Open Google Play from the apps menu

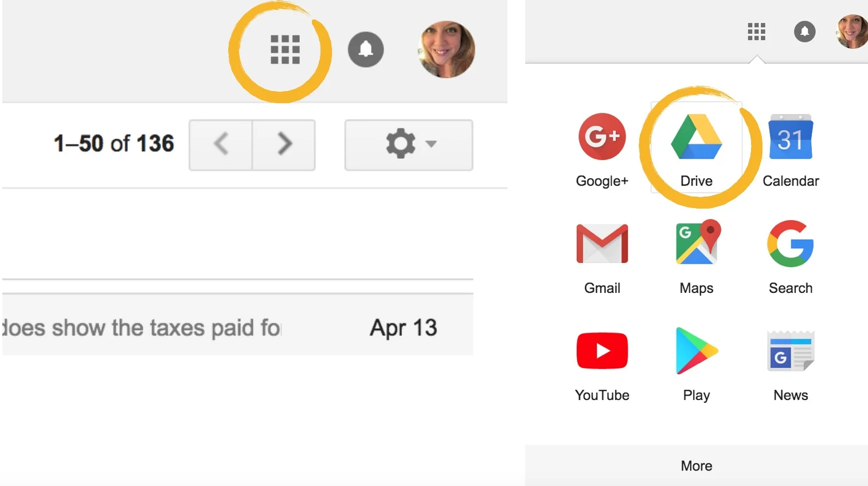(x=697, y=365)
